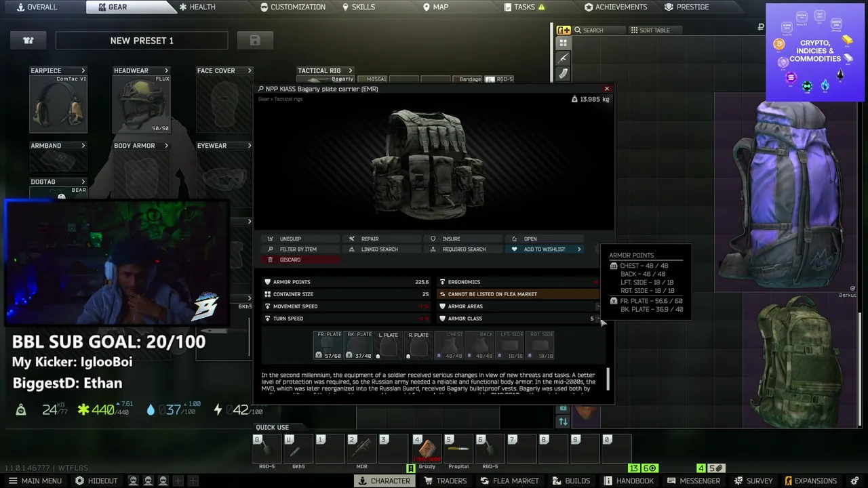Select the ComTac VI earpiece item
The width and height of the screenshot is (868, 488).
tap(58, 104)
